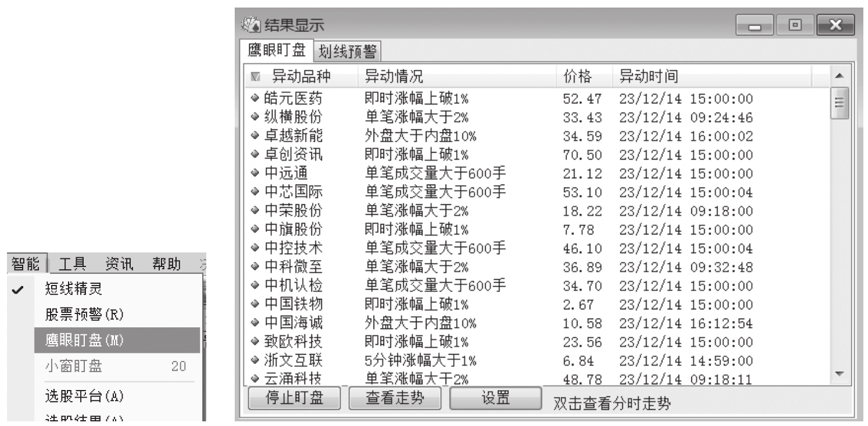Click the 查看走势 button

pyautogui.click(x=395, y=399)
